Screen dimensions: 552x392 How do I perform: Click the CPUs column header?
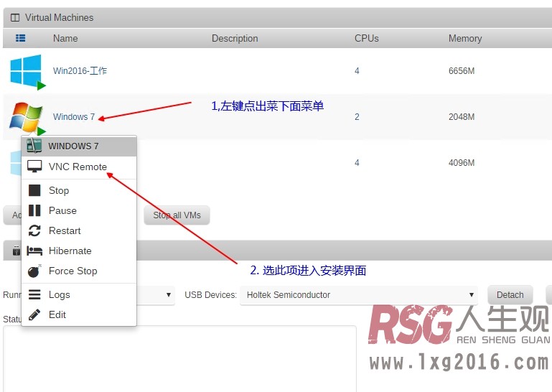tap(367, 38)
